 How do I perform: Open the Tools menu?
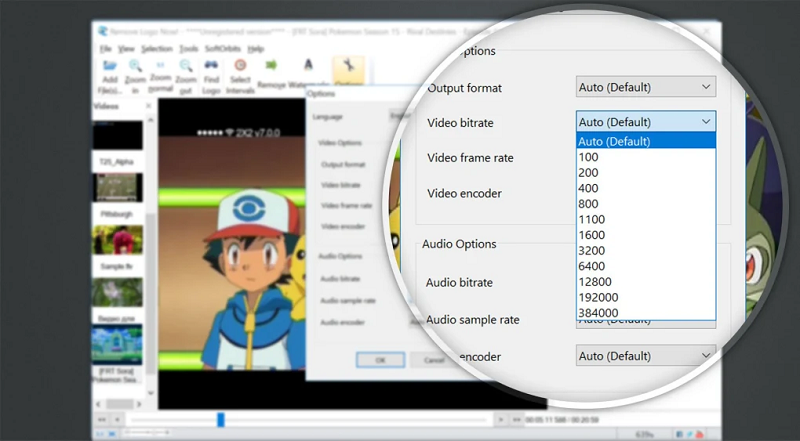coord(188,49)
